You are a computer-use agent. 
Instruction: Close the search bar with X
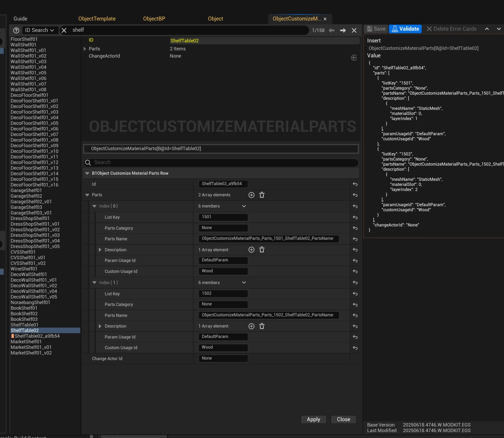click(x=354, y=30)
